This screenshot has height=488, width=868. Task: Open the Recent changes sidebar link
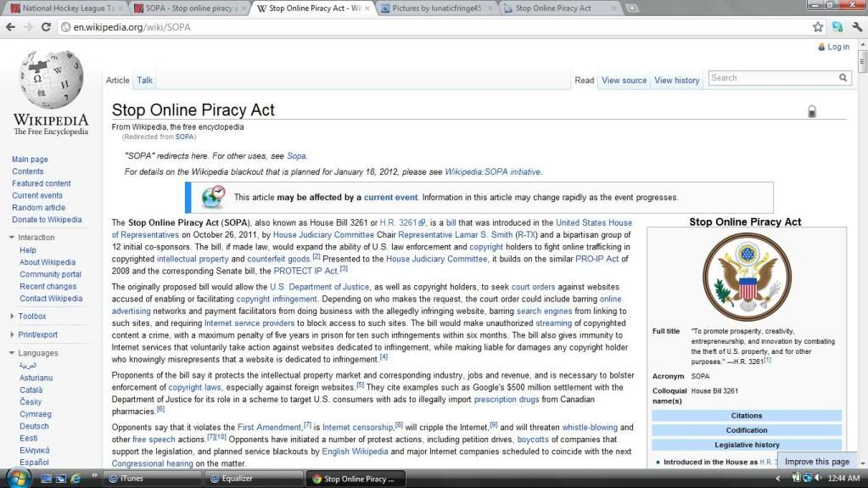click(48, 286)
